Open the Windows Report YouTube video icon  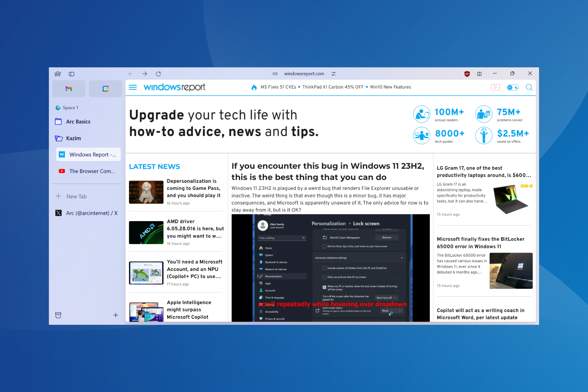[495, 87]
